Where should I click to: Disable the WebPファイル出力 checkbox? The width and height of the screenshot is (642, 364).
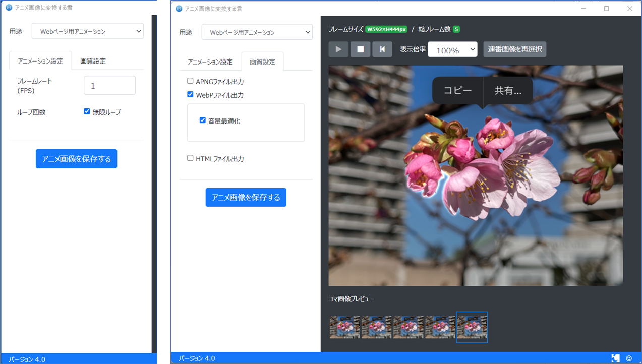coord(190,94)
